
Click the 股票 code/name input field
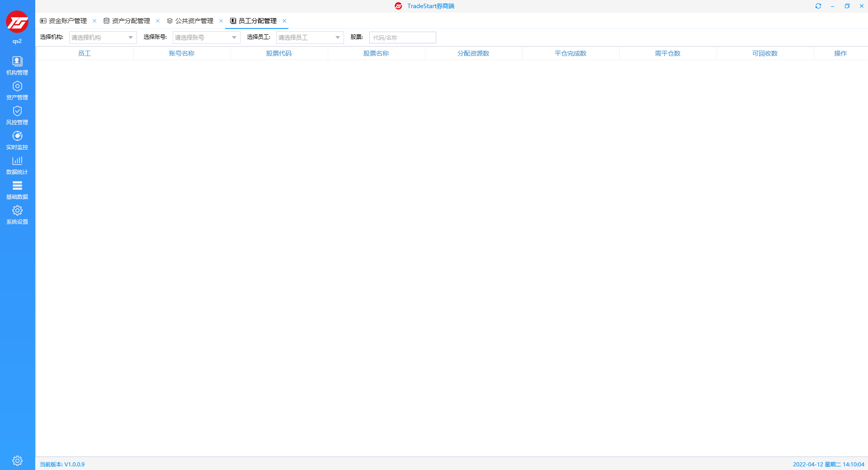pyautogui.click(x=402, y=38)
